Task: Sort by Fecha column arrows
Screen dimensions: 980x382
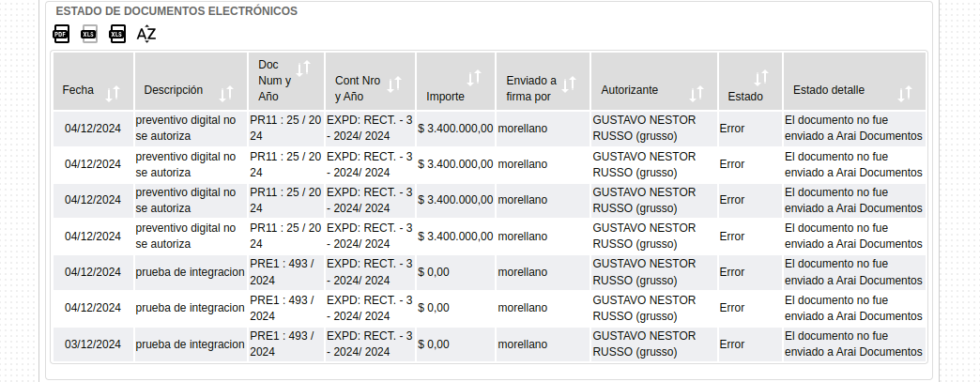Action: 113,94
